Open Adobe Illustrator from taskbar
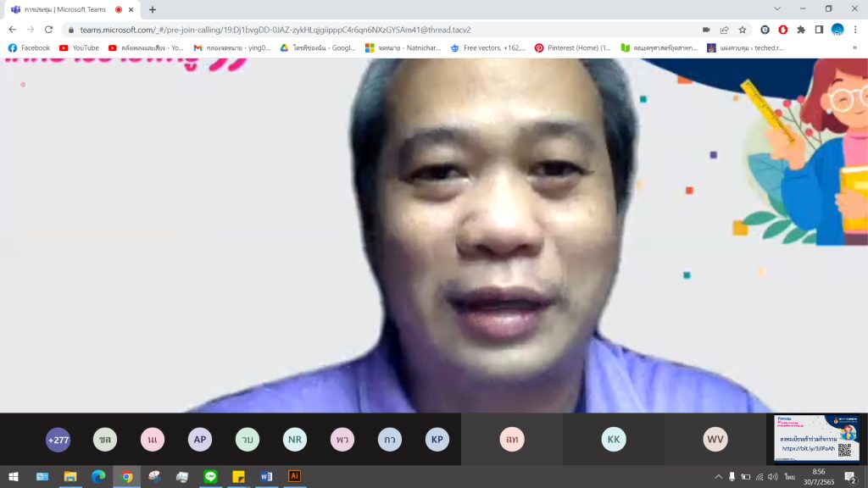 pos(294,476)
